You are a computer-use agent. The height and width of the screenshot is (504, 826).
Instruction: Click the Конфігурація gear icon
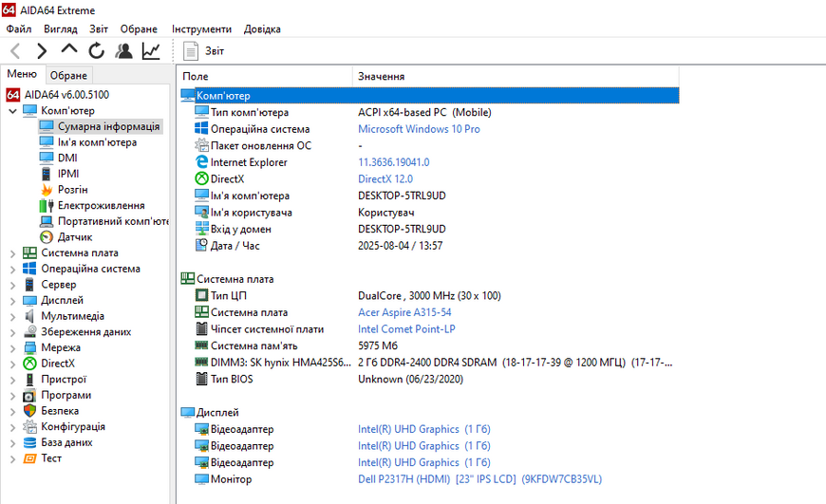click(x=30, y=426)
